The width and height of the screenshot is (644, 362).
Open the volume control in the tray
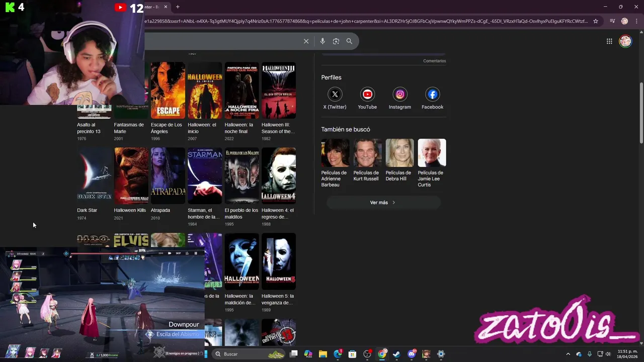coord(608,354)
